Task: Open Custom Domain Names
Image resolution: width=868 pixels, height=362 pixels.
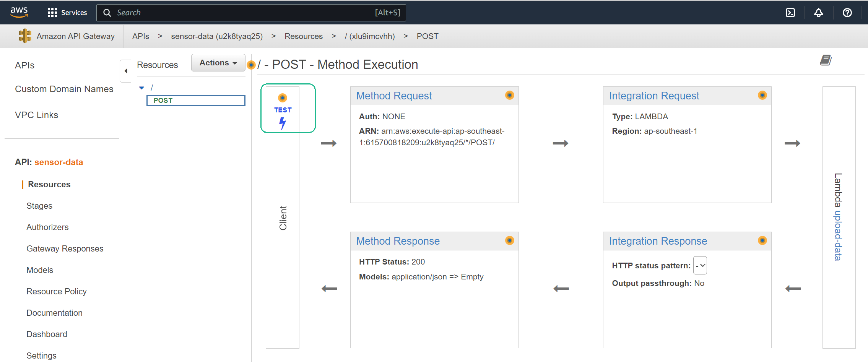Action: [x=64, y=89]
